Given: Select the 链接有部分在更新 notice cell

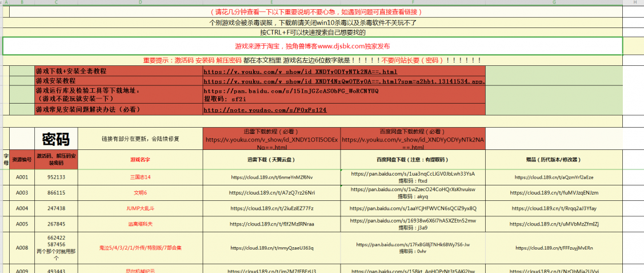Looking at the screenshot, I should point(140,139).
